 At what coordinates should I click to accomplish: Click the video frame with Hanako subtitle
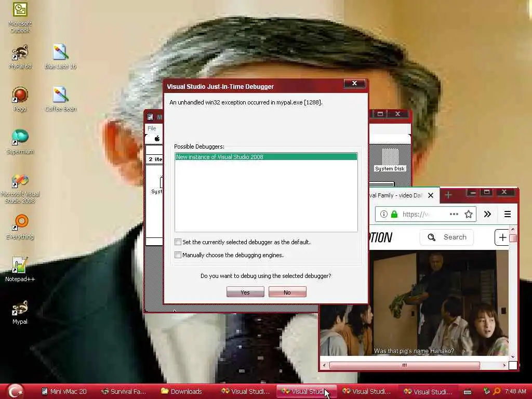click(414, 303)
